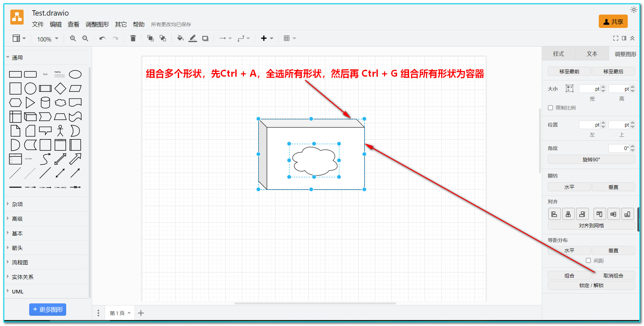
Task: Open the 编辑 menu
Action: 55,24
